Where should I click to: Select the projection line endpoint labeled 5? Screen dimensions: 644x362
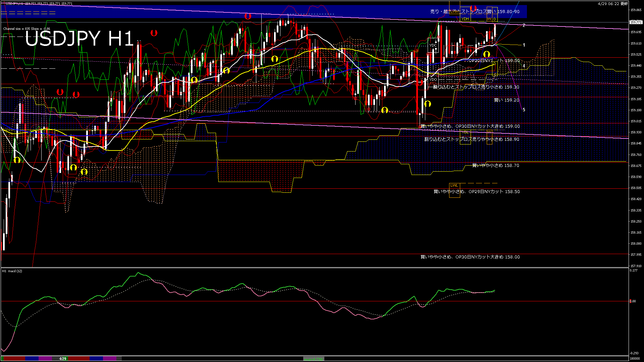coord(524,110)
